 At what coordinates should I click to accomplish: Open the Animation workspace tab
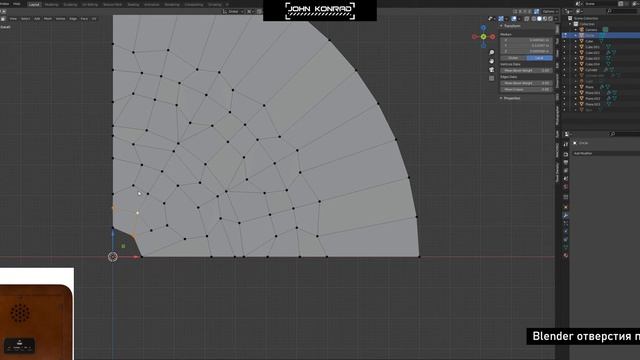point(152,4)
